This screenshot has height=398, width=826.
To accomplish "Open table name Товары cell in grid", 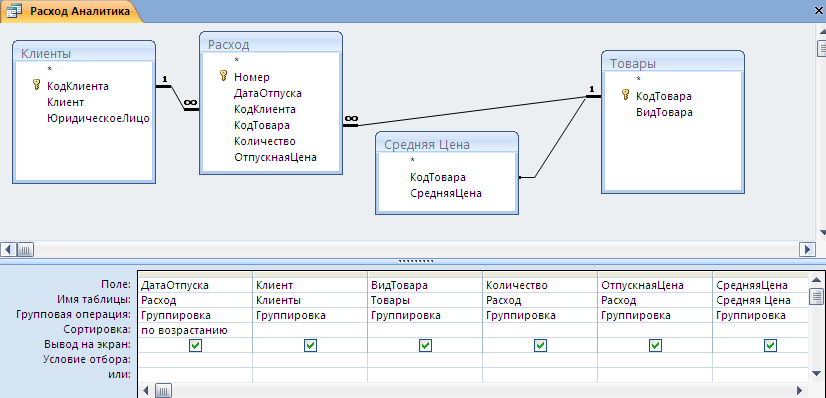I will pos(425,301).
